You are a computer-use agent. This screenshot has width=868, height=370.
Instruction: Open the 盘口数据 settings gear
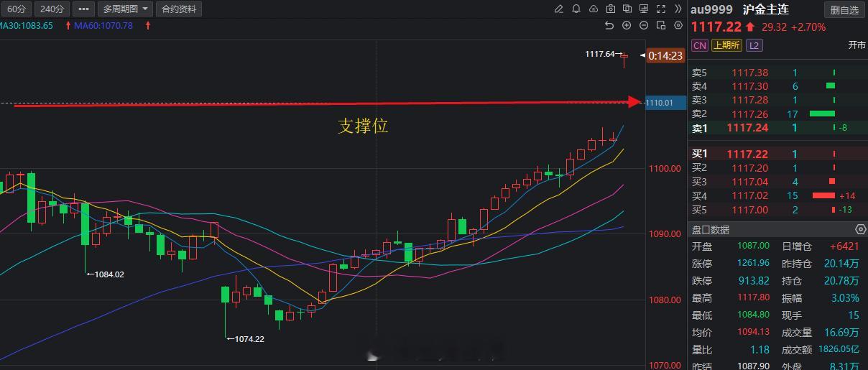coord(861,229)
